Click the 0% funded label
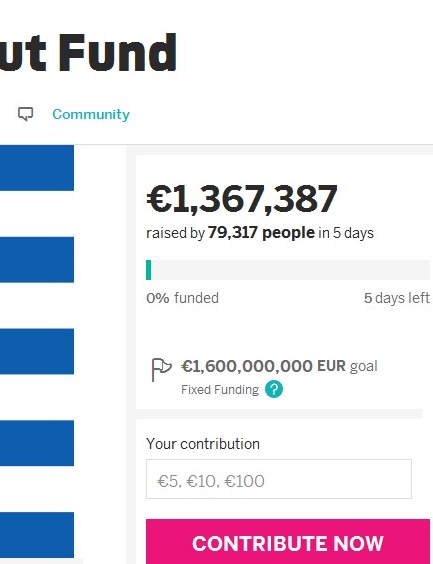The height and width of the screenshot is (564, 433). pos(182,298)
